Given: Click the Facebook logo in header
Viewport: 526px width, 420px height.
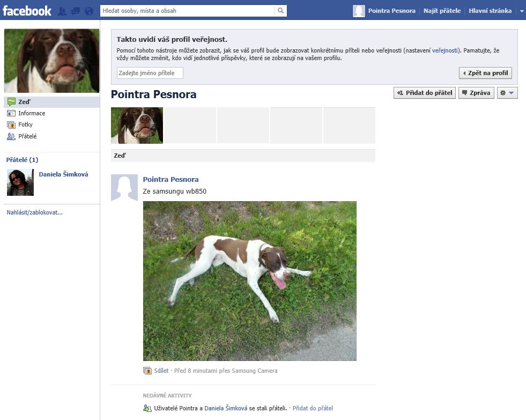Looking at the screenshot, I should pos(27,10).
